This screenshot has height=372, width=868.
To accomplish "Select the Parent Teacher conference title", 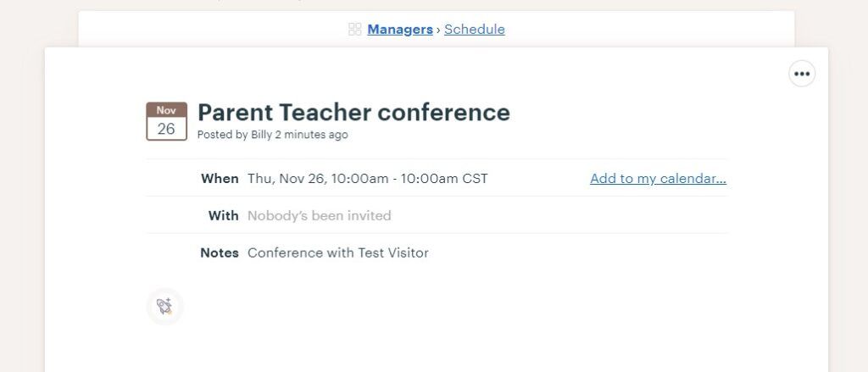I will pos(353,113).
